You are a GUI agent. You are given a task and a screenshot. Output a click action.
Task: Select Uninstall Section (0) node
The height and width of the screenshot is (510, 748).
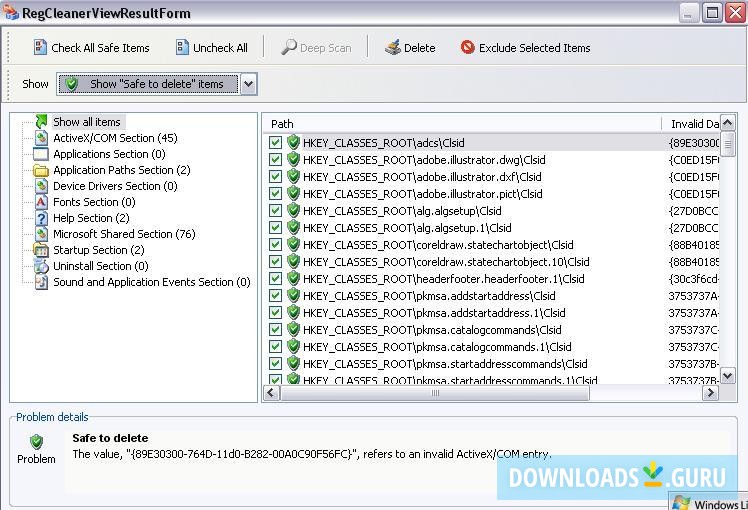[101, 266]
